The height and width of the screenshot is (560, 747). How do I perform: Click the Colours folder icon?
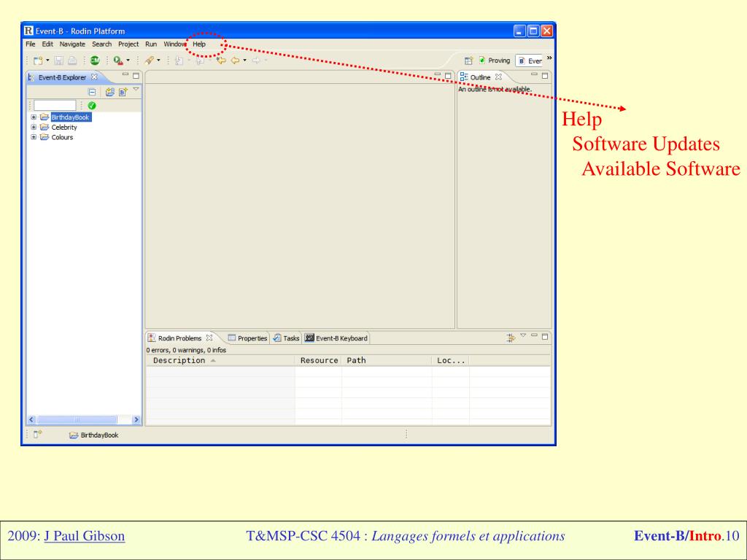pos(44,137)
